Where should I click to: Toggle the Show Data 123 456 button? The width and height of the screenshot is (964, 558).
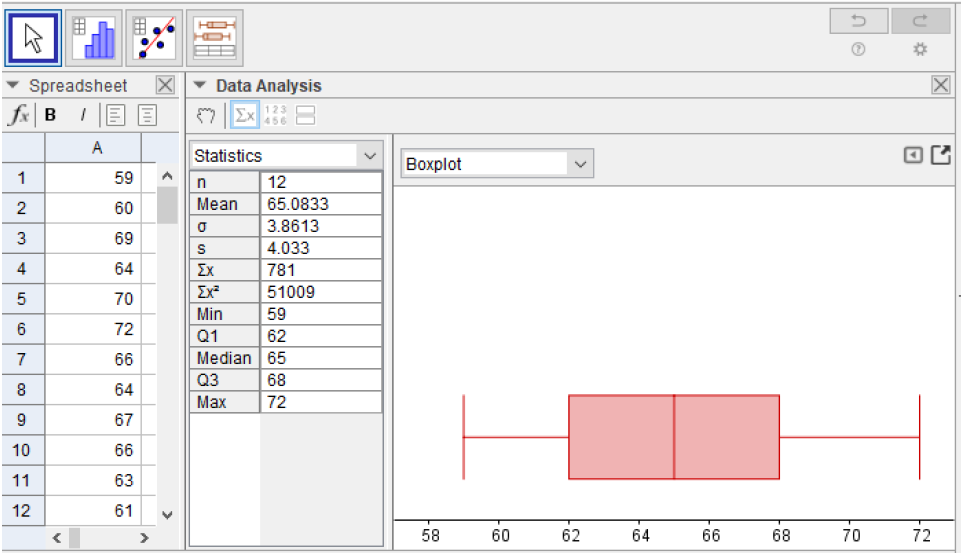275,115
